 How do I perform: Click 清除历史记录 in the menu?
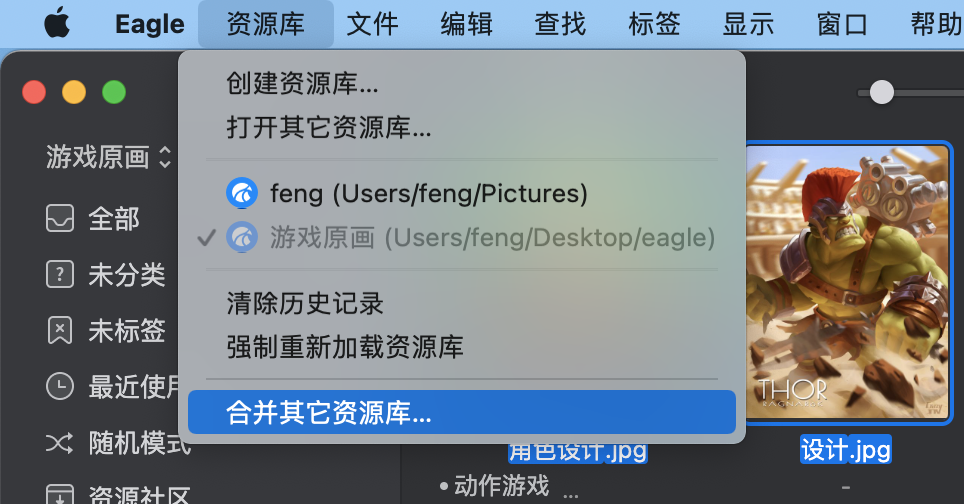click(x=304, y=302)
